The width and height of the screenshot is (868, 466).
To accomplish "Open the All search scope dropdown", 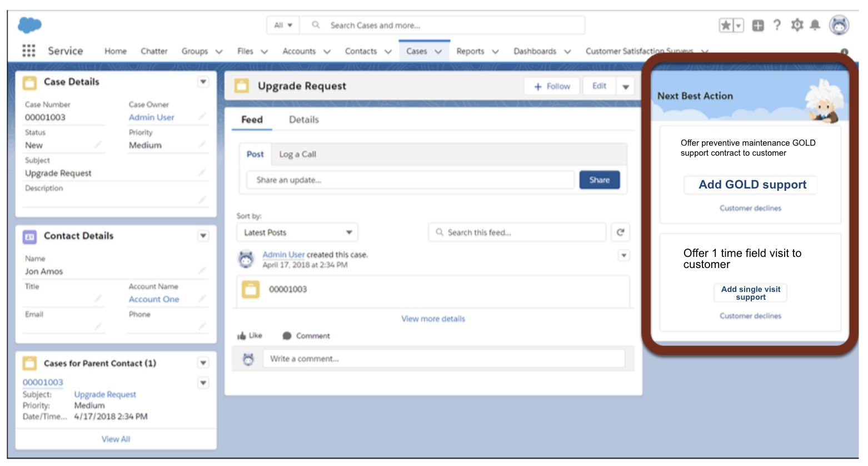I will click(x=283, y=25).
